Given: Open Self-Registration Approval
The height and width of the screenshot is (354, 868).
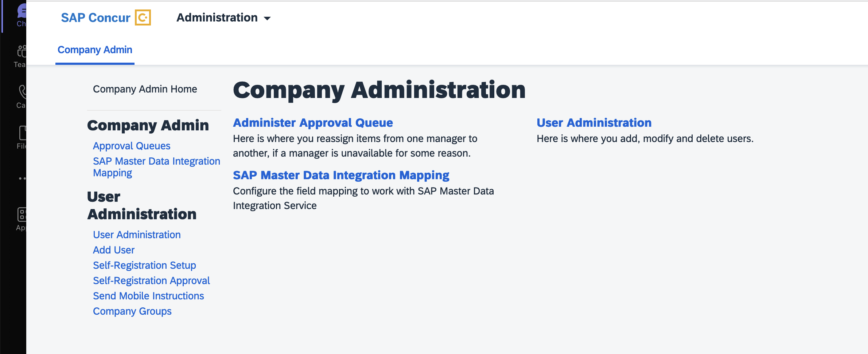Looking at the screenshot, I should 152,280.
